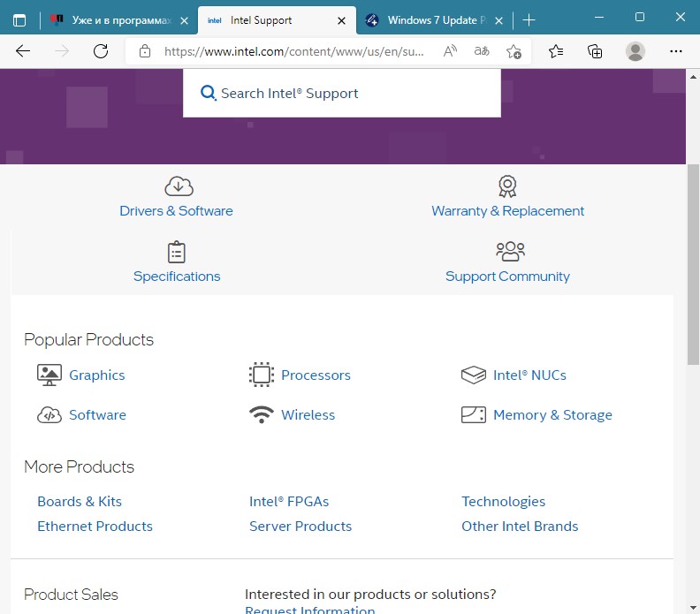Click the Drivers & Software cloud download icon
The width and height of the screenshot is (700, 614).
click(179, 186)
